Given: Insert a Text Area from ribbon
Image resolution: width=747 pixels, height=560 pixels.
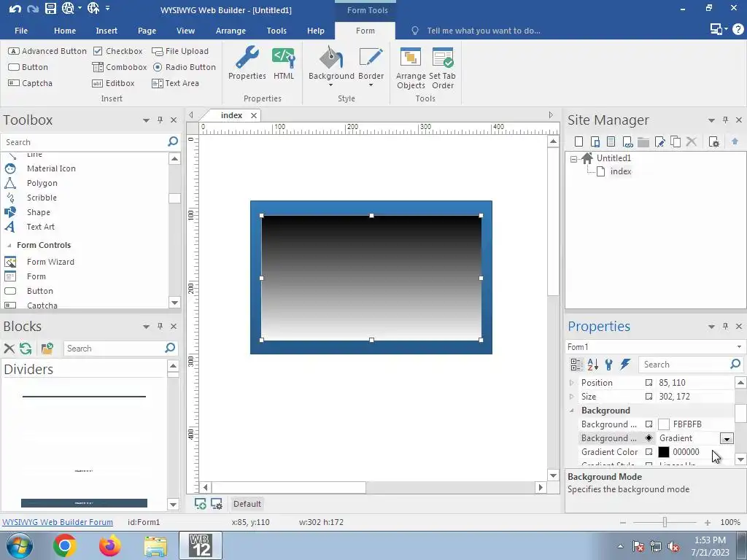Looking at the screenshot, I should (175, 83).
